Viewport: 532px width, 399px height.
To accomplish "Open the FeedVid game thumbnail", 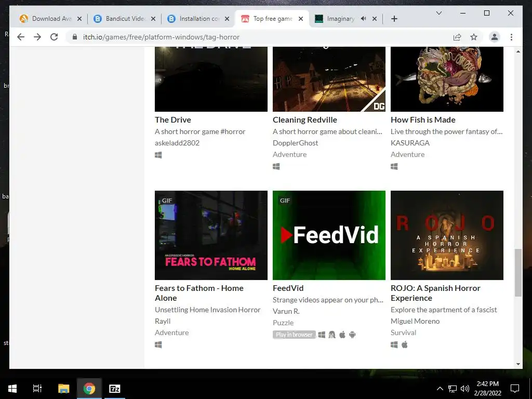I will click(329, 235).
